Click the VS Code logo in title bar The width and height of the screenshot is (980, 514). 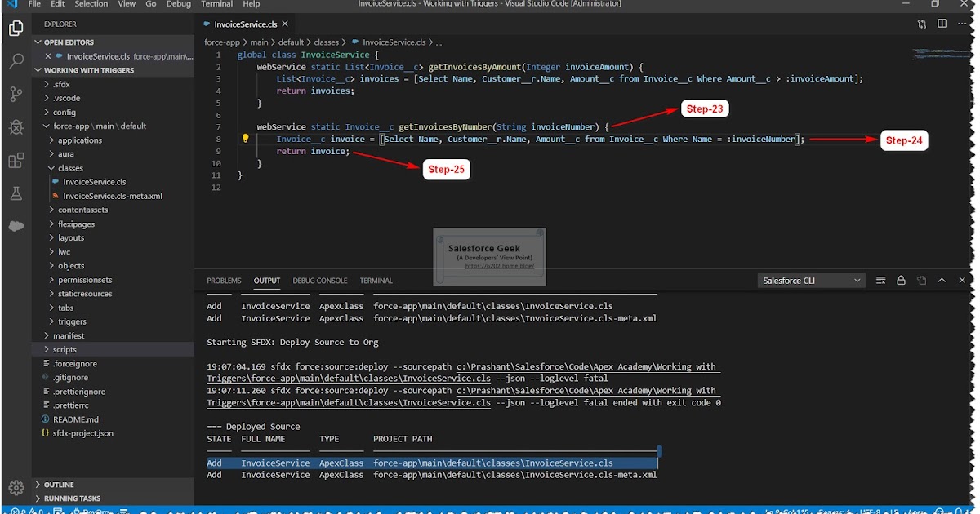[x=11, y=4]
